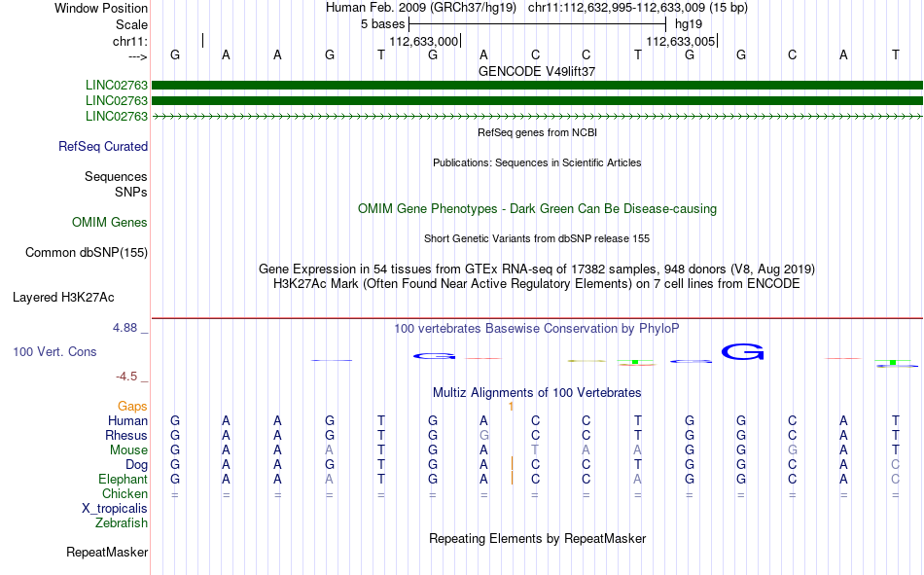Open the GTEx Gene Expression in 54 tissues title

pos(537,269)
